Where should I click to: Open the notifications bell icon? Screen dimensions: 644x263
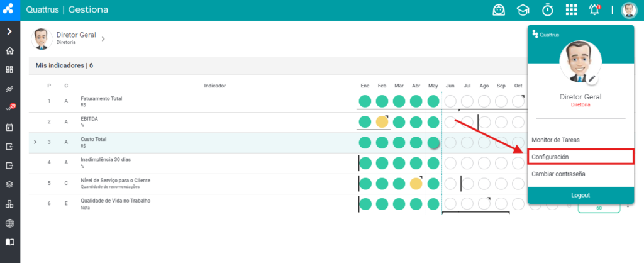click(x=594, y=10)
